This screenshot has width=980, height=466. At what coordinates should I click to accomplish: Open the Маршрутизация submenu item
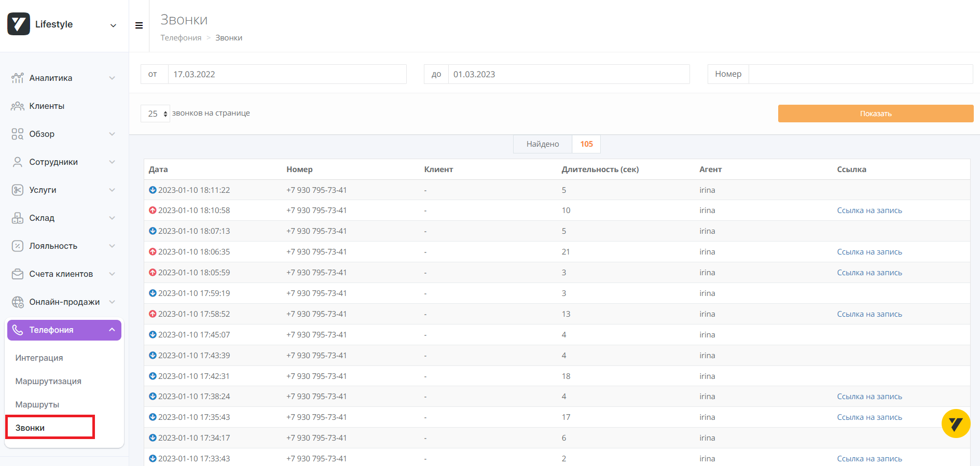pos(48,382)
